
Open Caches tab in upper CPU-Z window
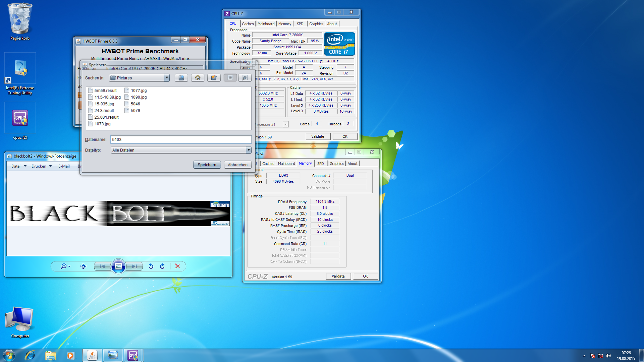point(248,24)
